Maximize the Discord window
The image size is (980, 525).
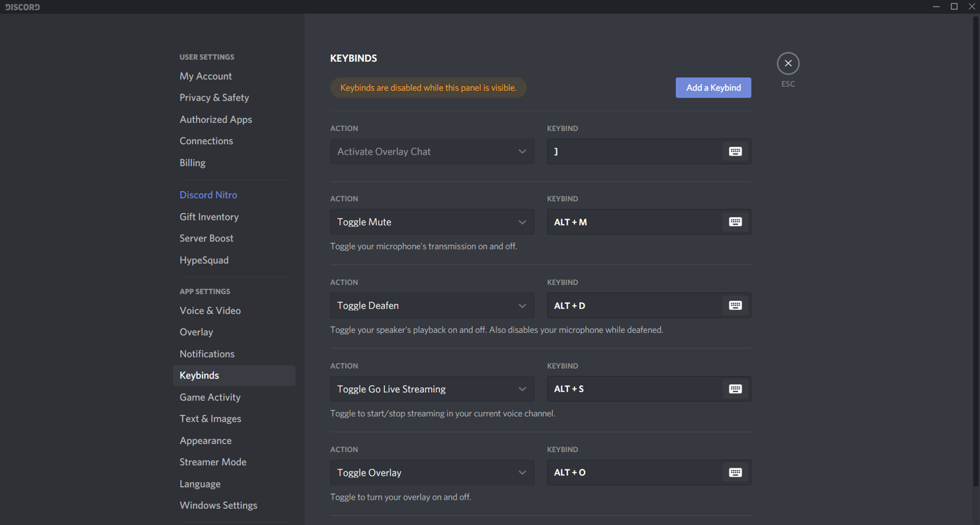click(954, 6)
